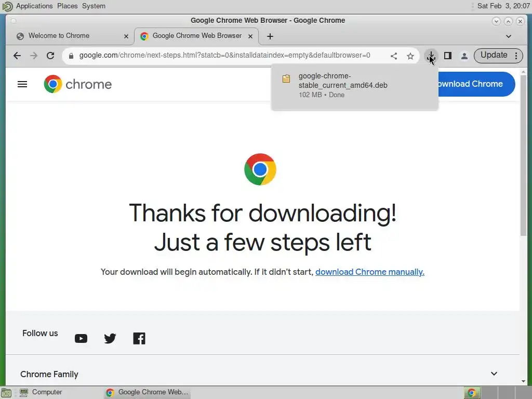Open the YouTube follow icon
The width and height of the screenshot is (532, 399).
(x=81, y=338)
